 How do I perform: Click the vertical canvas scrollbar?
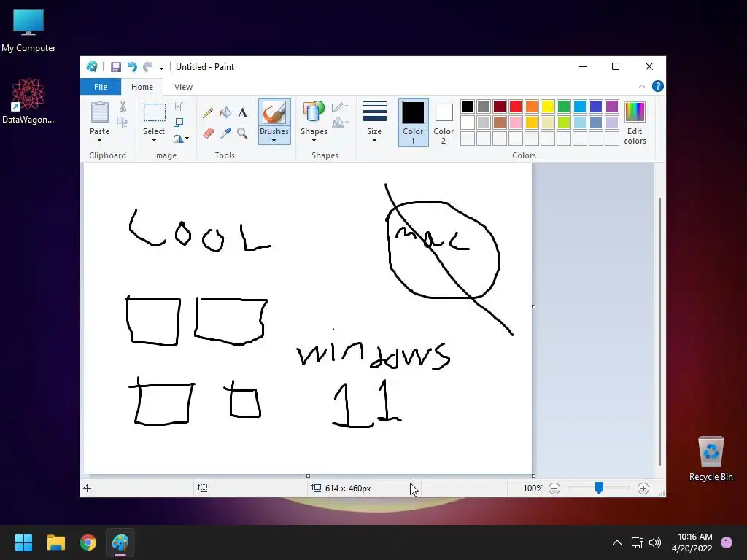click(659, 332)
